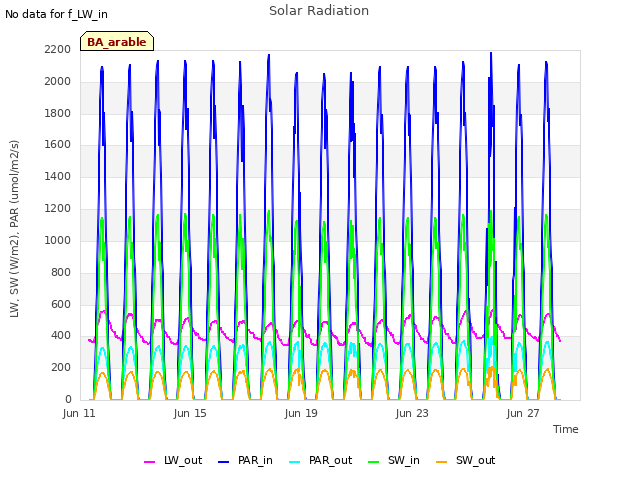Click the 2200 y-axis tick label
Viewport: 640px width, 480px height.
(58, 49)
